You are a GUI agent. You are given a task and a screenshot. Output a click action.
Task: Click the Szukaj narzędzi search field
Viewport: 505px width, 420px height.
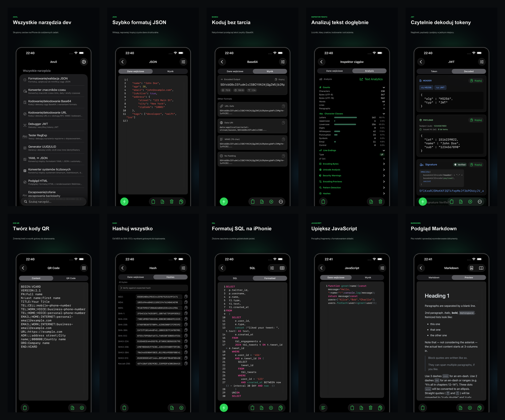coord(54,202)
